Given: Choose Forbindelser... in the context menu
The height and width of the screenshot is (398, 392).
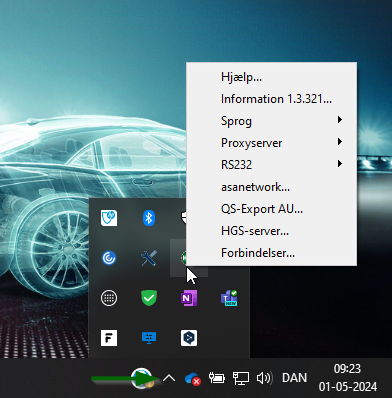Looking at the screenshot, I should click(x=271, y=253).
